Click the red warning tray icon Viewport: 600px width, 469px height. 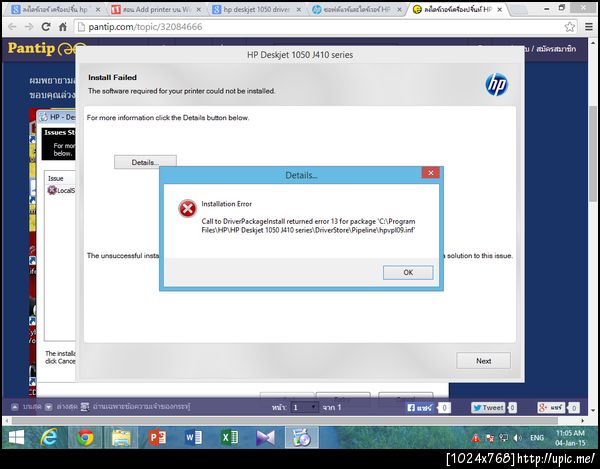click(476, 438)
